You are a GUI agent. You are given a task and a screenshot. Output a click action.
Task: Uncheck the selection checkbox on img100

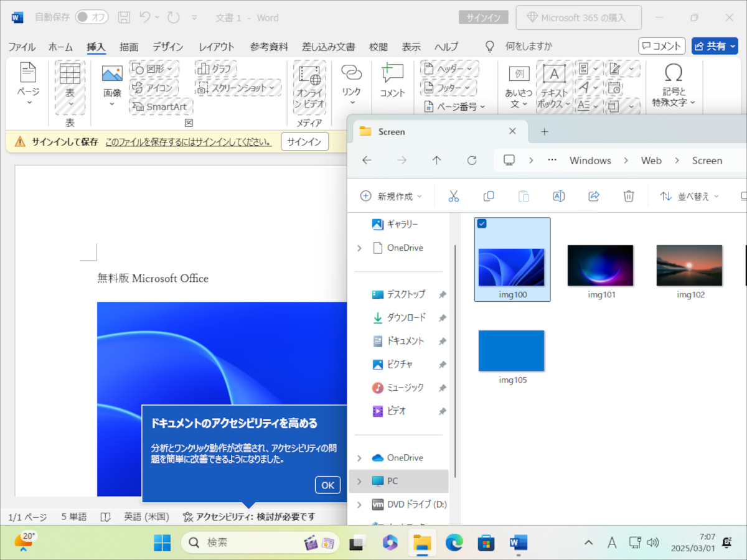[x=481, y=224]
